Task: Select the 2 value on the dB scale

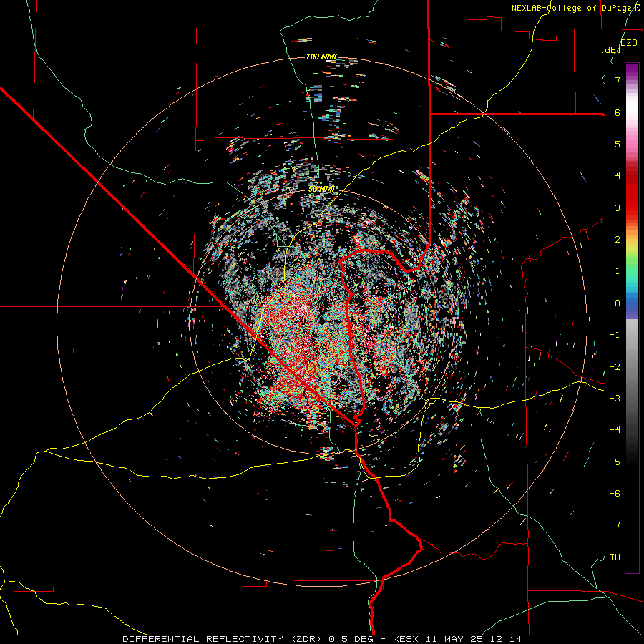Action: (618, 240)
